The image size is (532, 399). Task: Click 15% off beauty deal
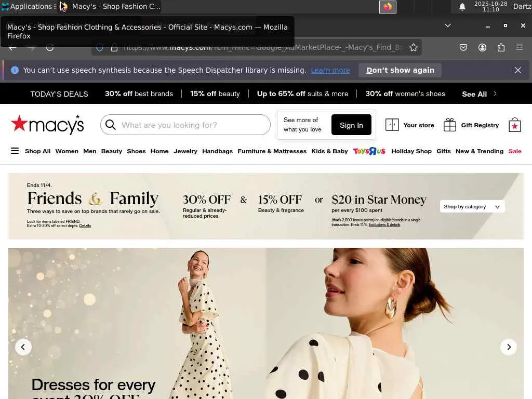point(215,94)
